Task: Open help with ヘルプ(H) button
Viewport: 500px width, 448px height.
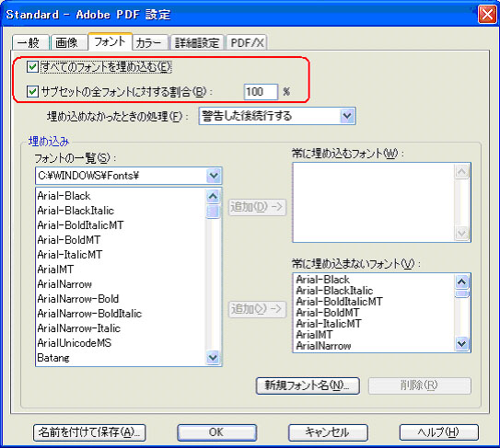Action: pos(439,432)
